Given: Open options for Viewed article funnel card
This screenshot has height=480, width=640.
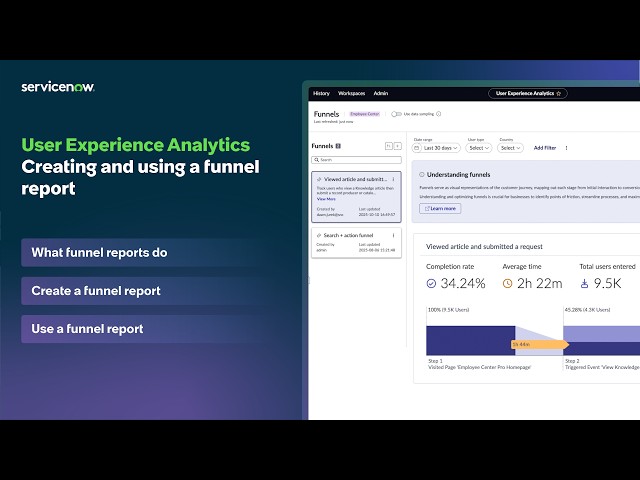Looking at the screenshot, I should point(393,179).
